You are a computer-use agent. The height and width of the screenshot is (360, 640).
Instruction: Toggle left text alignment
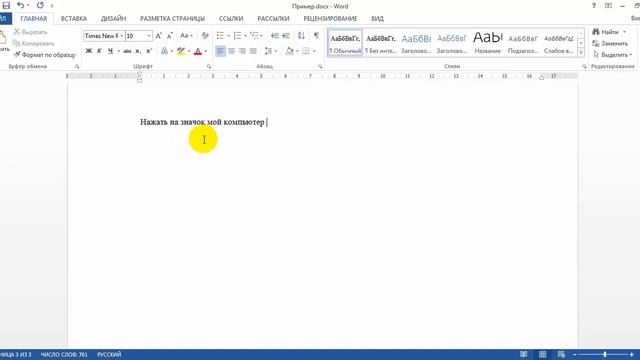point(220,51)
